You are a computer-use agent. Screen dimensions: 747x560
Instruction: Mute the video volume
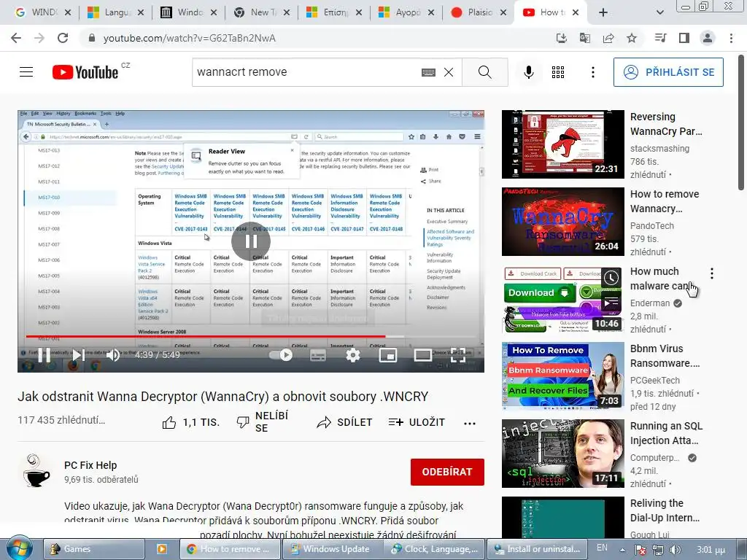coord(113,355)
